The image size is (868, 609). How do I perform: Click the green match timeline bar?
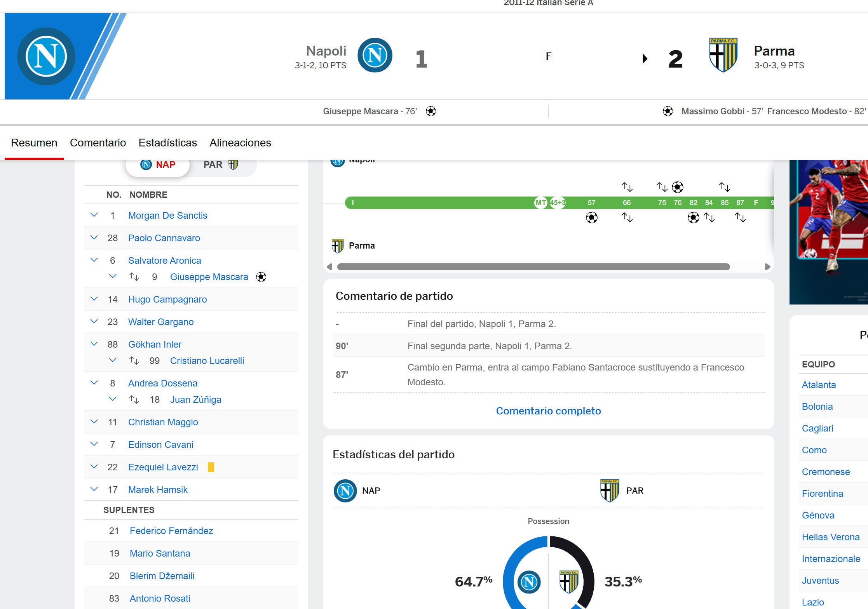pyautogui.click(x=559, y=203)
